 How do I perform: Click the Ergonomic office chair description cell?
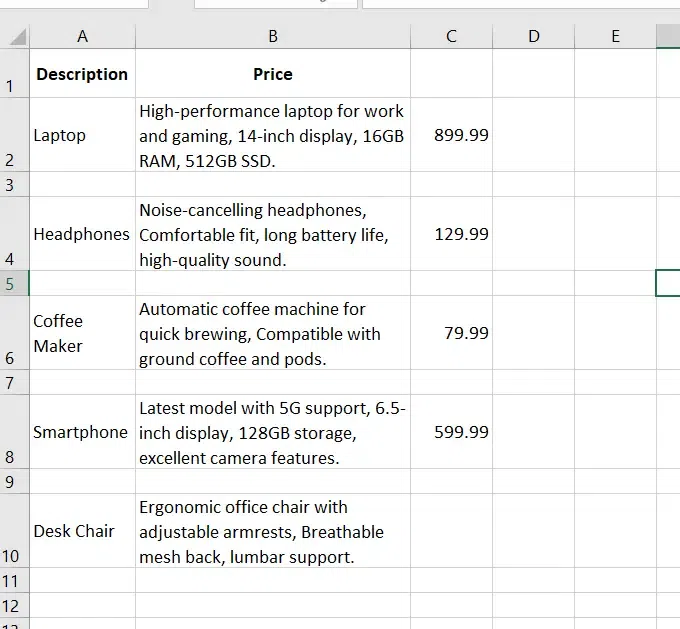(x=273, y=531)
